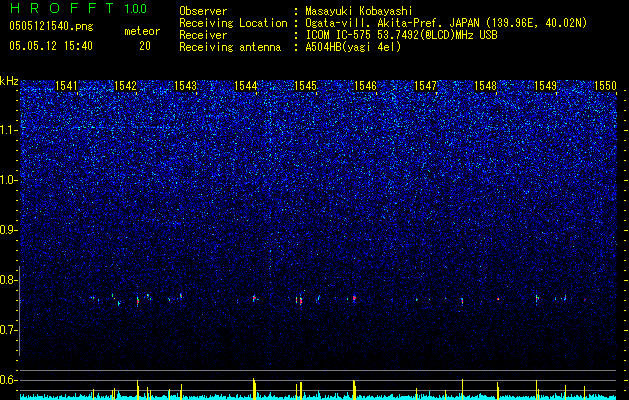Click the HROFFT program title text
Image resolution: width=629 pixels, height=400 pixels.
tap(62, 8)
